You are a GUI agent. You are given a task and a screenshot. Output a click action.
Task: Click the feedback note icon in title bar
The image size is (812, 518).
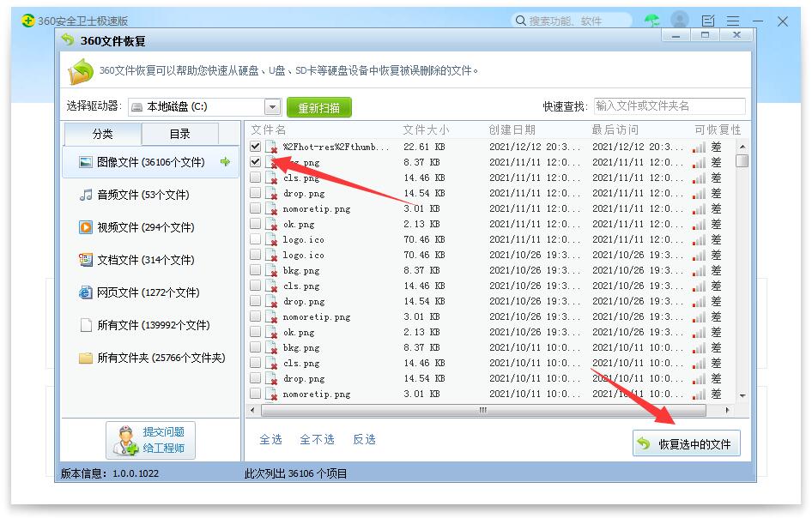[x=708, y=21]
